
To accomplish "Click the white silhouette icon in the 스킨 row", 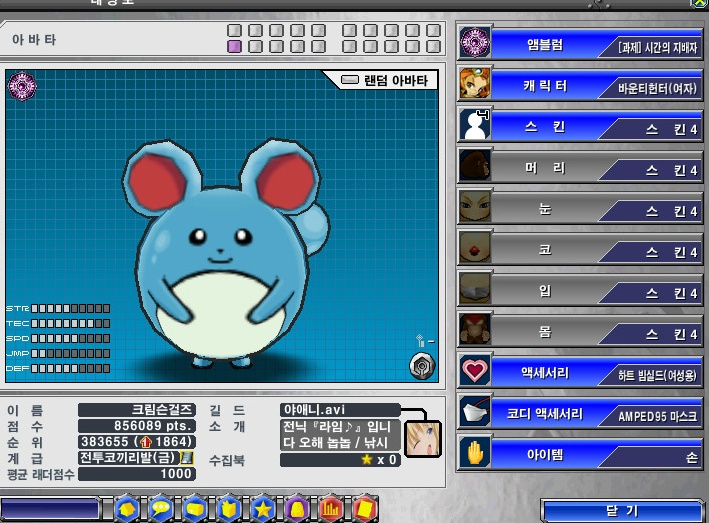I will pyautogui.click(x=475, y=125).
